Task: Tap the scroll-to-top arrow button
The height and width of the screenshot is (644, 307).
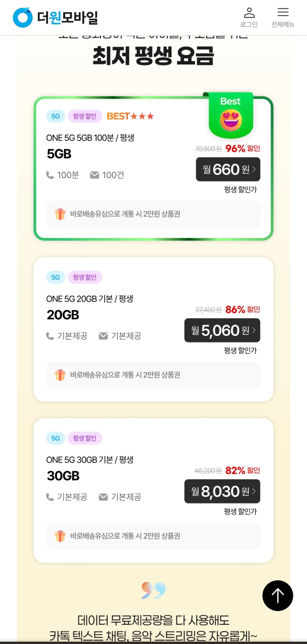Action: 278,595
